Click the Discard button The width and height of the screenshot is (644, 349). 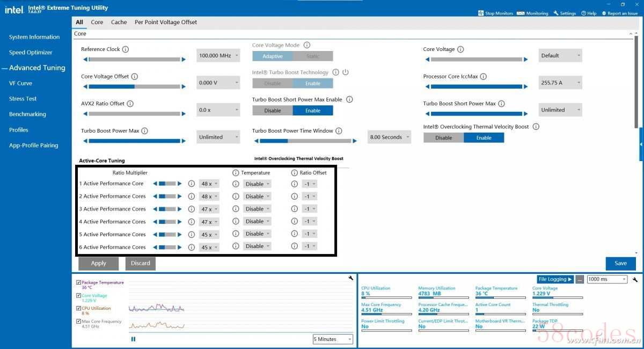pos(141,263)
